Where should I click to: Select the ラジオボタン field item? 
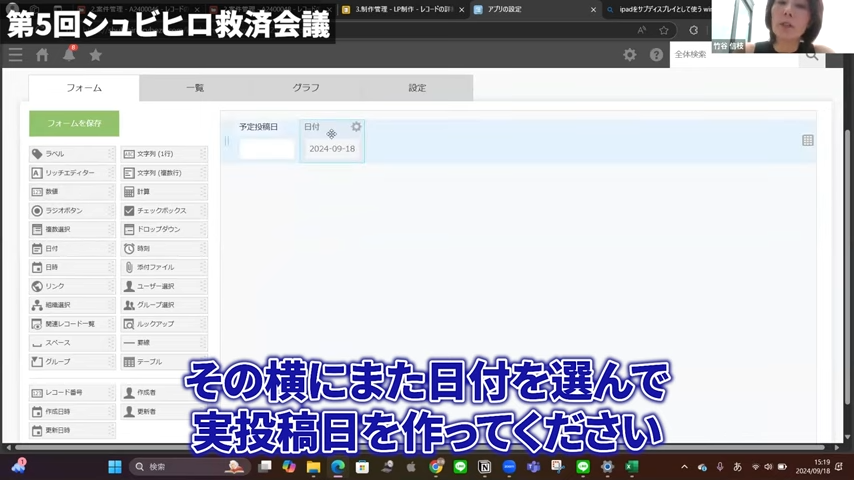point(72,210)
